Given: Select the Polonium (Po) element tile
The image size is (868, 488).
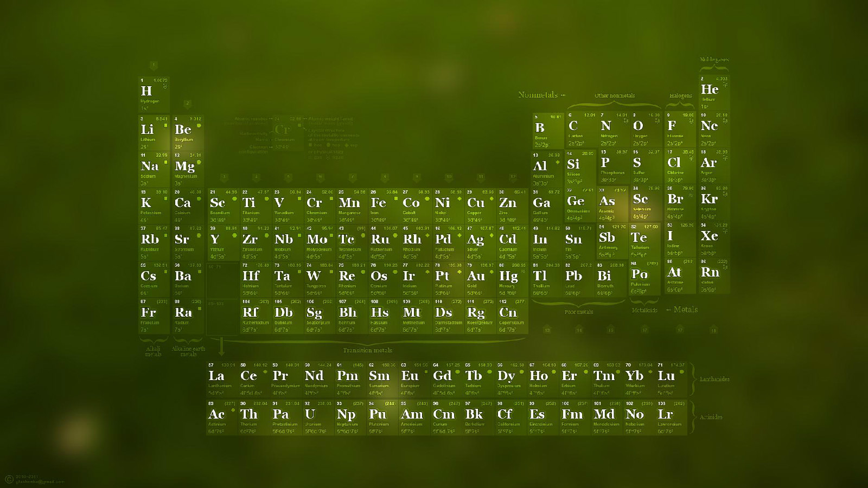Looking at the screenshot, I should 644,278.
